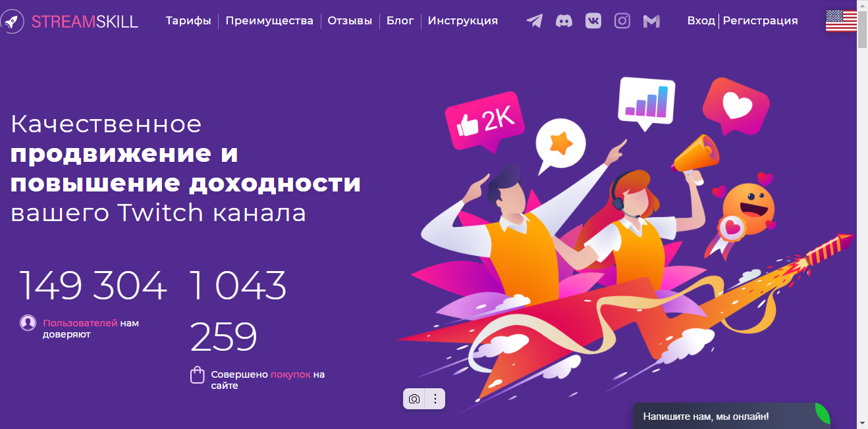Click the Вход login link
This screenshot has height=429, width=868.
[701, 21]
